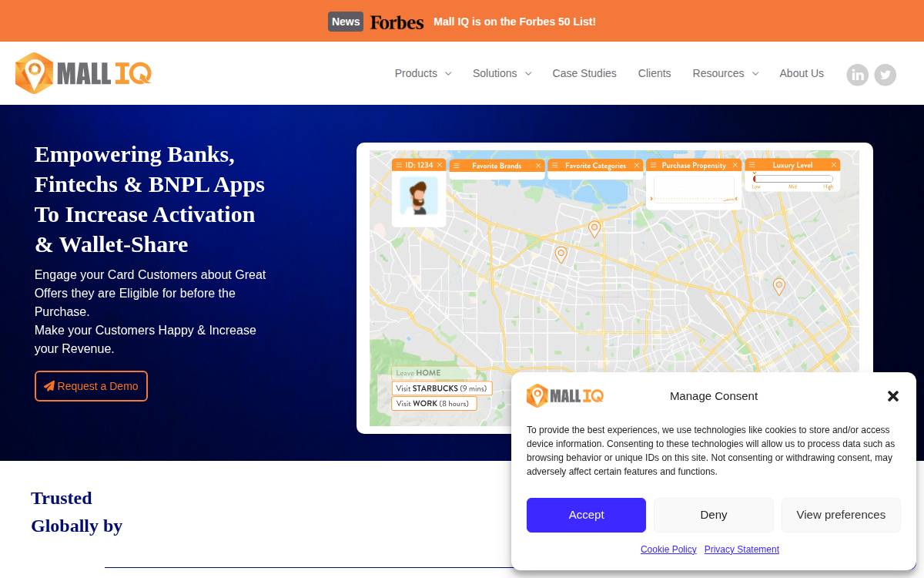This screenshot has height=578, width=924.
Task: Open Mall IQ LinkedIn page icon
Action: (858, 75)
